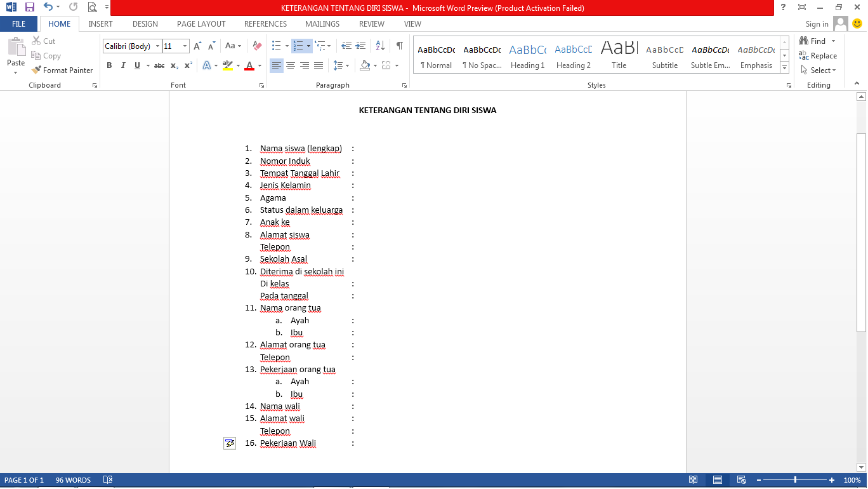This screenshot has height=489, width=868.
Task: Click the AutoCorrect options lightning icon
Action: tap(230, 443)
